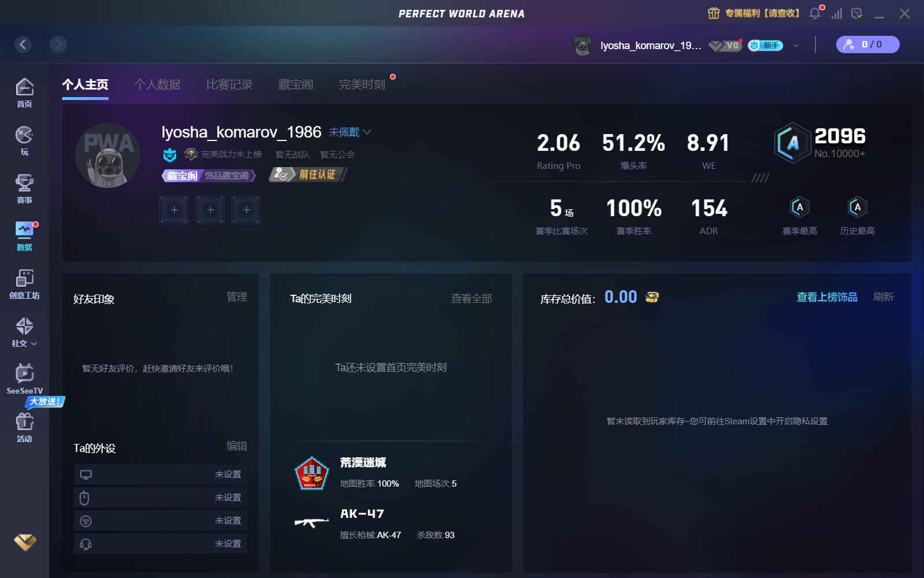Click the 历史最高 all-time rank icon
The image size is (924, 578).
point(857,207)
